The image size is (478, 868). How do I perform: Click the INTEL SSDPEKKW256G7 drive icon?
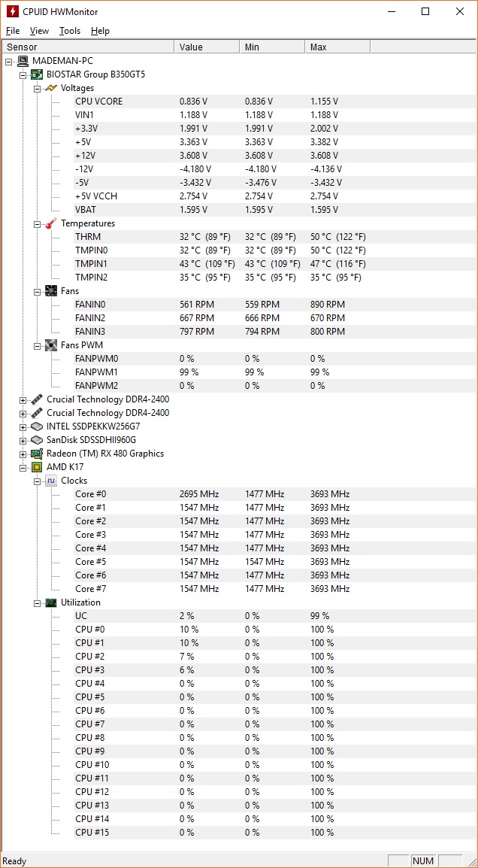click(x=37, y=426)
